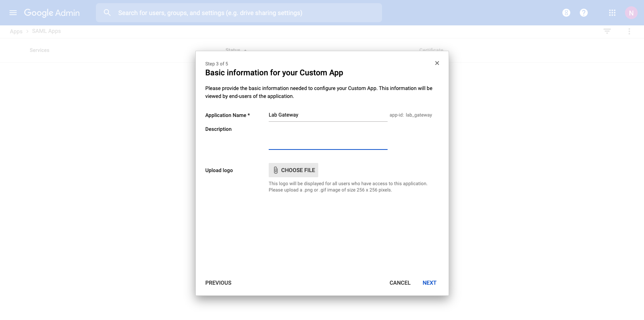Click the Google Admin logo
The image size is (644, 320).
(52, 13)
